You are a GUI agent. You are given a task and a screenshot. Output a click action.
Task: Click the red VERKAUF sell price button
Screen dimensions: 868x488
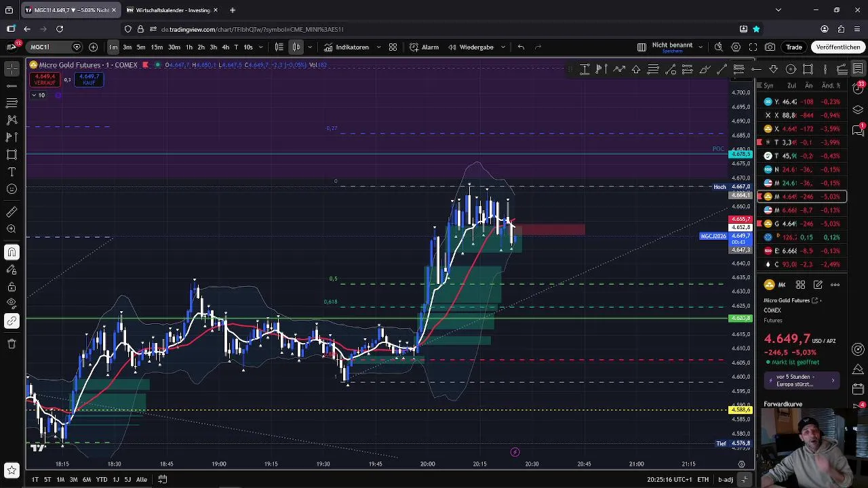pyautogui.click(x=45, y=79)
